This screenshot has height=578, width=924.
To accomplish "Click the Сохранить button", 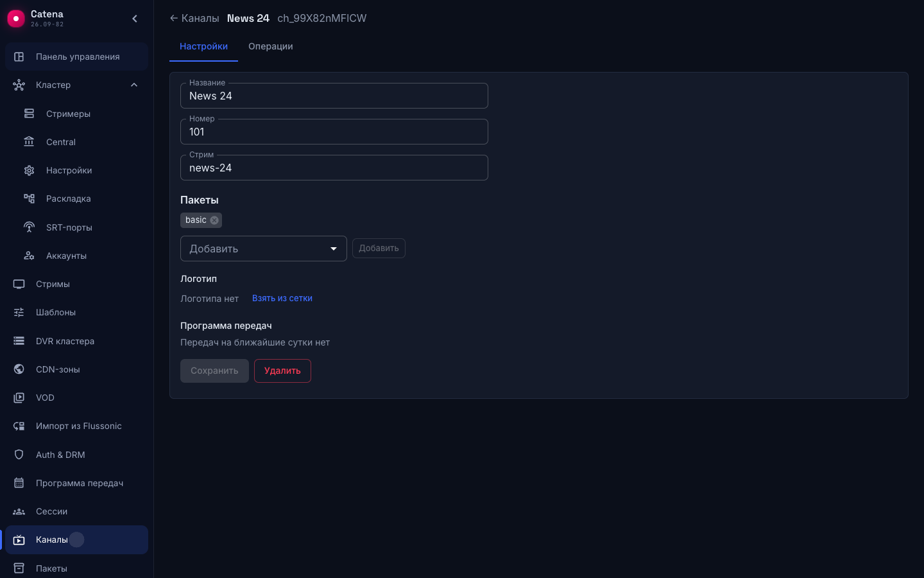I will coord(214,371).
